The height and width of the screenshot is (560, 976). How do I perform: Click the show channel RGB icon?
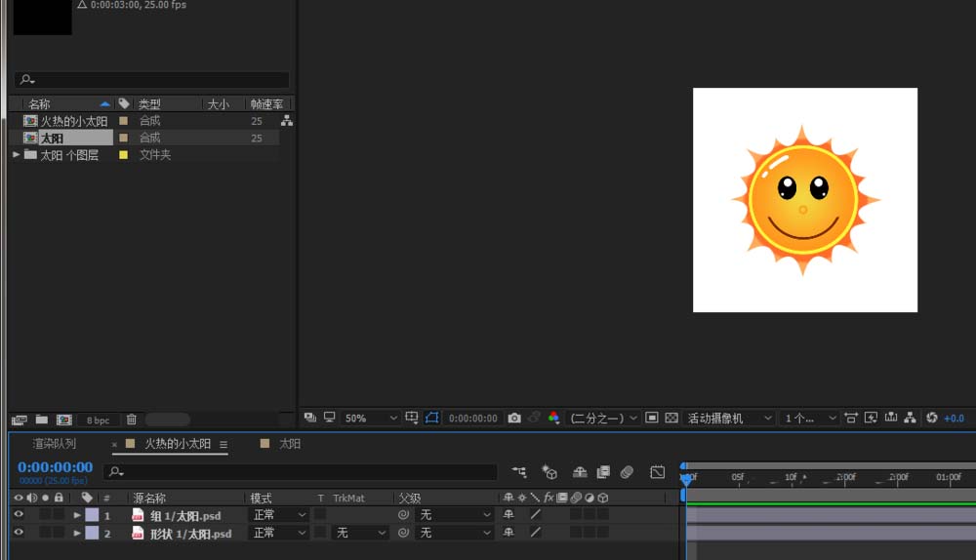point(553,418)
